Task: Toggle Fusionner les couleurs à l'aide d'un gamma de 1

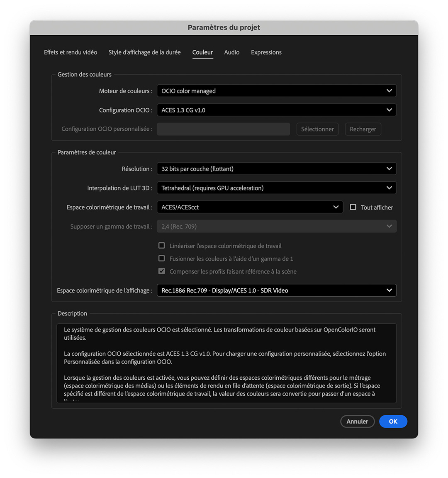Action: [x=162, y=259]
